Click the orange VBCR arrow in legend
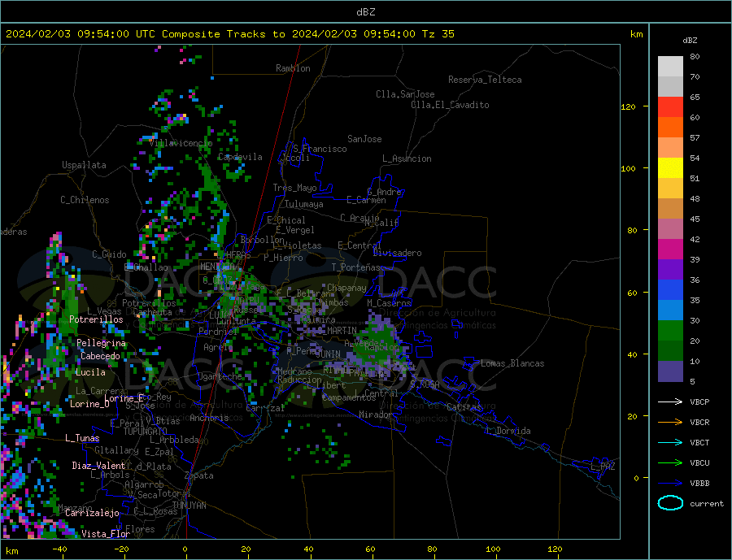732x560 pixels. click(670, 422)
